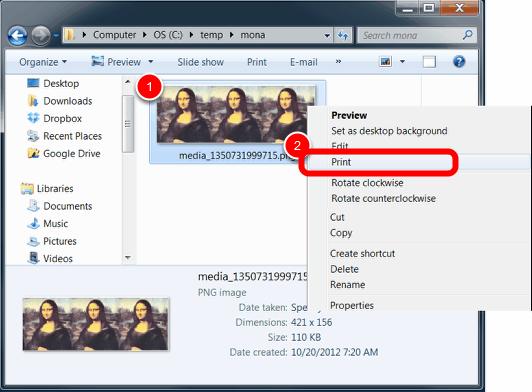Open Downloads in the navigation pane
The height and width of the screenshot is (392, 532).
click(60, 101)
